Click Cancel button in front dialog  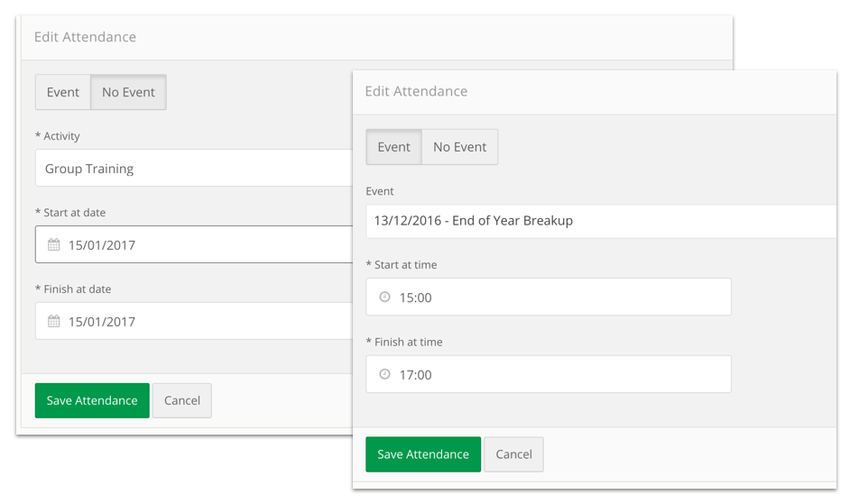[513, 454]
